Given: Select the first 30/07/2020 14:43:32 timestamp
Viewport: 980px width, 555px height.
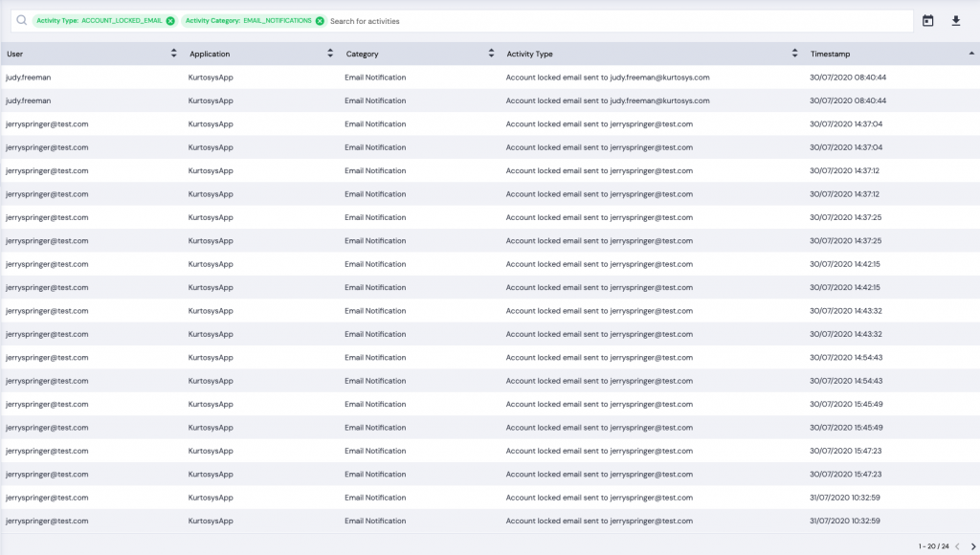Looking at the screenshot, I should pyautogui.click(x=846, y=311).
